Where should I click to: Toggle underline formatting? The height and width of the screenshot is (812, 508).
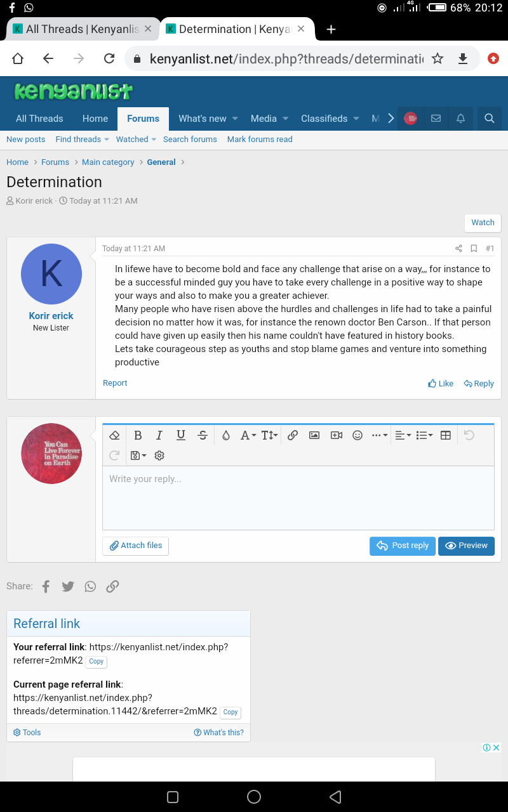point(181,435)
